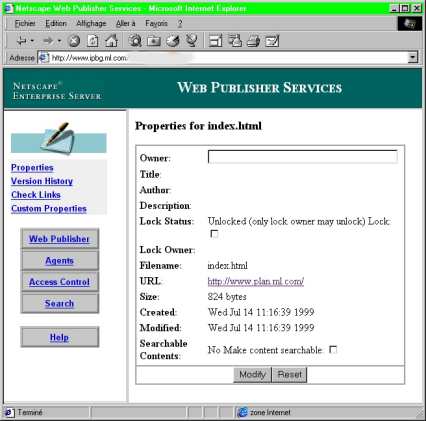Open the Favorites folder toolbar icon
The height and width of the screenshot is (421, 426).
coord(154,41)
